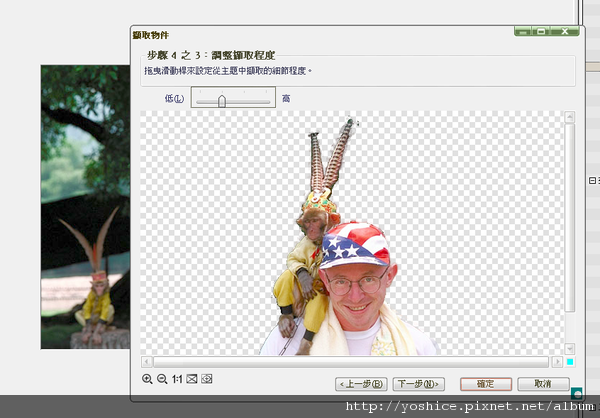Collapse the minus-box expander in background panel
This screenshot has width=600, height=418.
coord(592,180)
